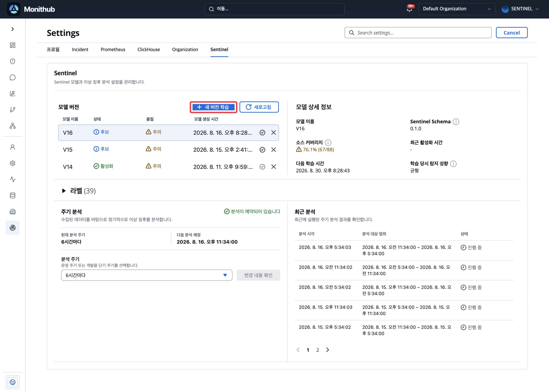Screen dimensions: 549x392
Task: Select the Sentinel radar icon in sidebar
Action: click(x=13, y=228)
